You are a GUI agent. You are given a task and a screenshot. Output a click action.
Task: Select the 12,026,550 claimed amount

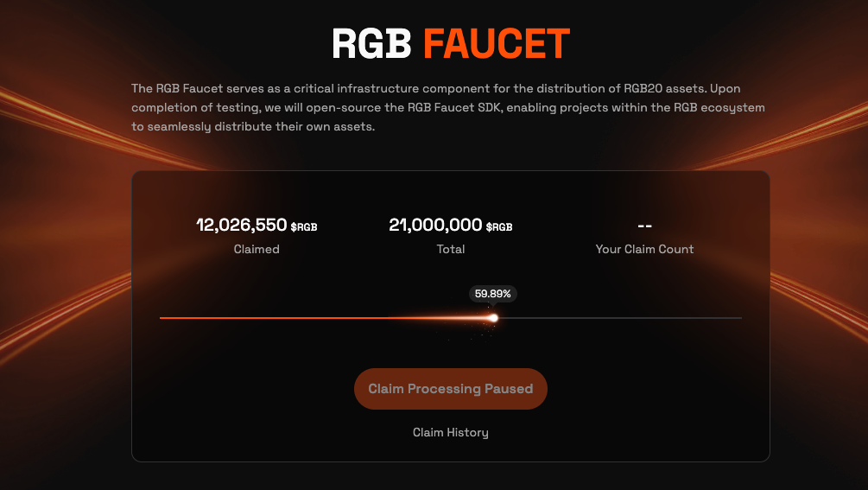(x=241, y=225)
